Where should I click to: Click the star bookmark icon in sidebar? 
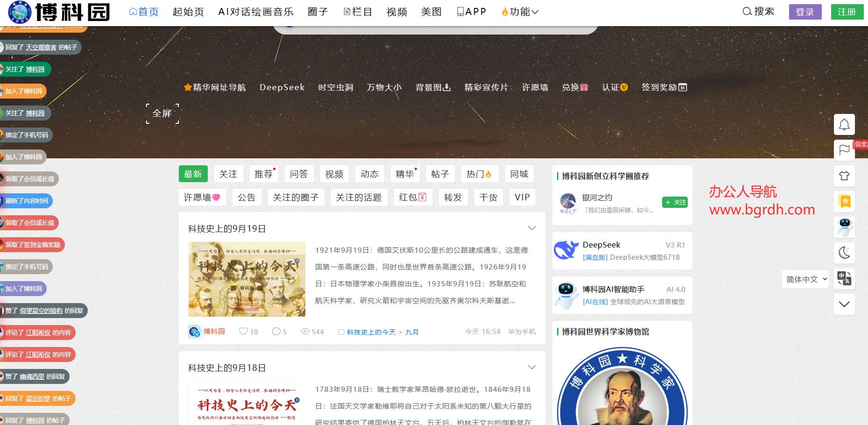pyautogui.click(x=844, y=201)
